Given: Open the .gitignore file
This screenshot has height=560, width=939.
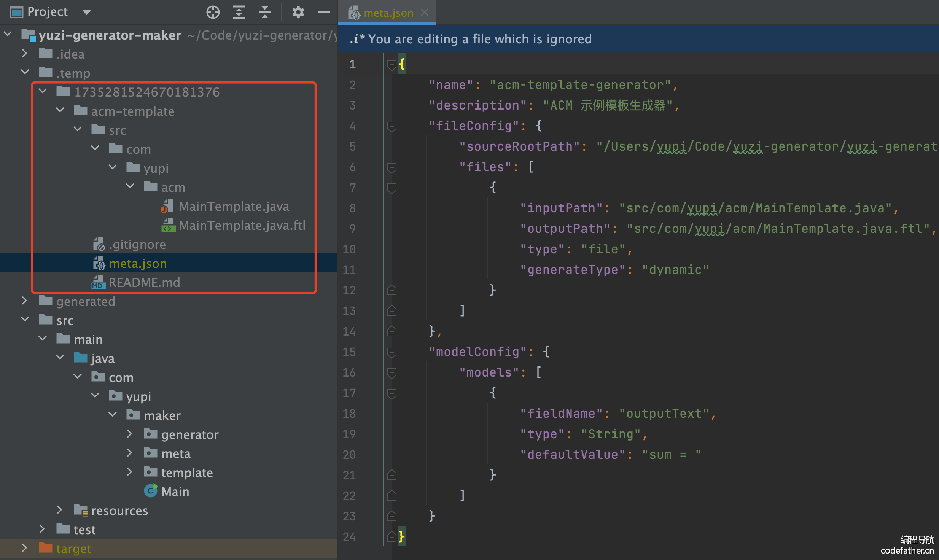Looking at the screenshot, I should tap(137, 244).
